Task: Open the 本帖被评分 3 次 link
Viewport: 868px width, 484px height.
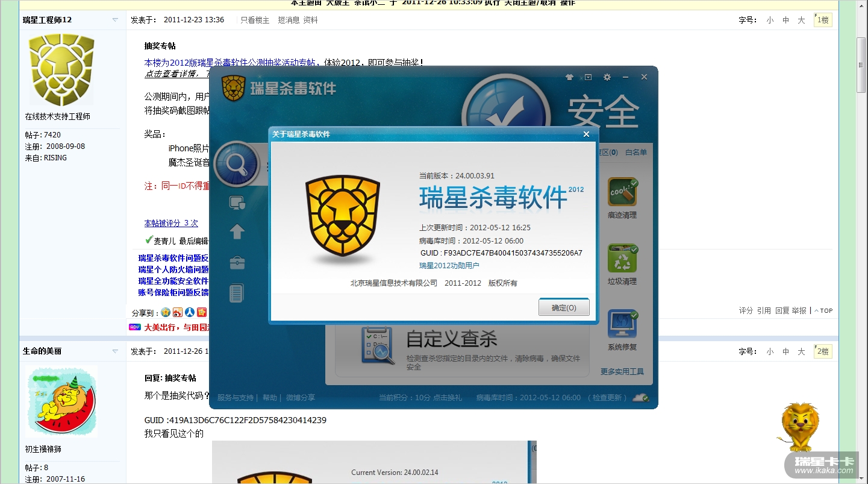Action: click(x=171, y=223)
